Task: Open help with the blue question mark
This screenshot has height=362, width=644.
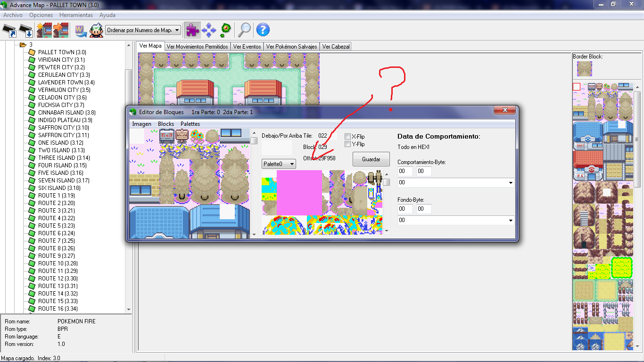Action: pyautogui.click(x=263, y=30)
